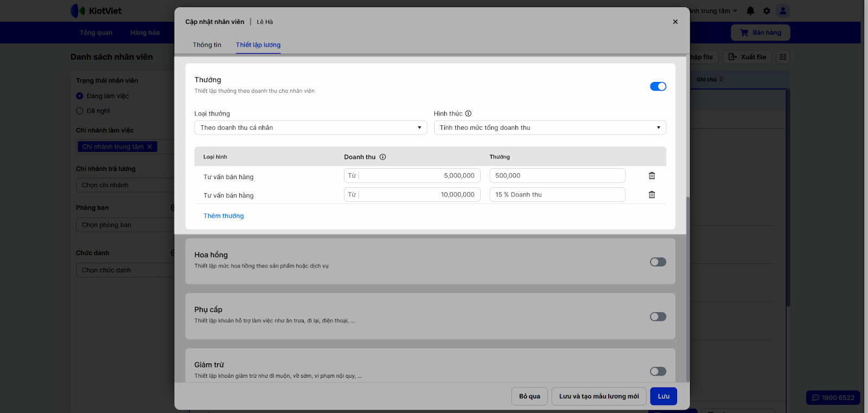Click Lưu và tạo mẫu lương mới
868x413 pixels.
tap(599, 396)
